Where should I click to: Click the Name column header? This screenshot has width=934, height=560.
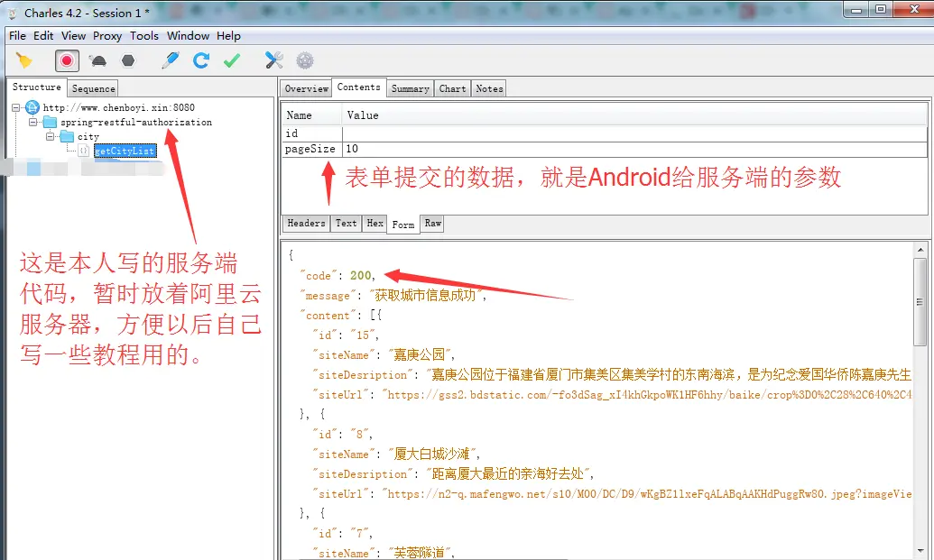click(311, 115)
